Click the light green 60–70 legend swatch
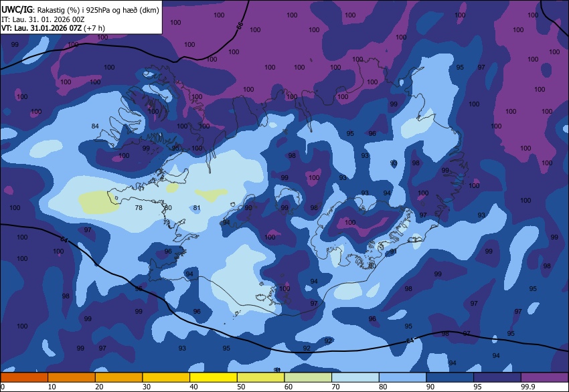This screenshot has height=392, width=569. pyautogui.click(x=308, y=377)
